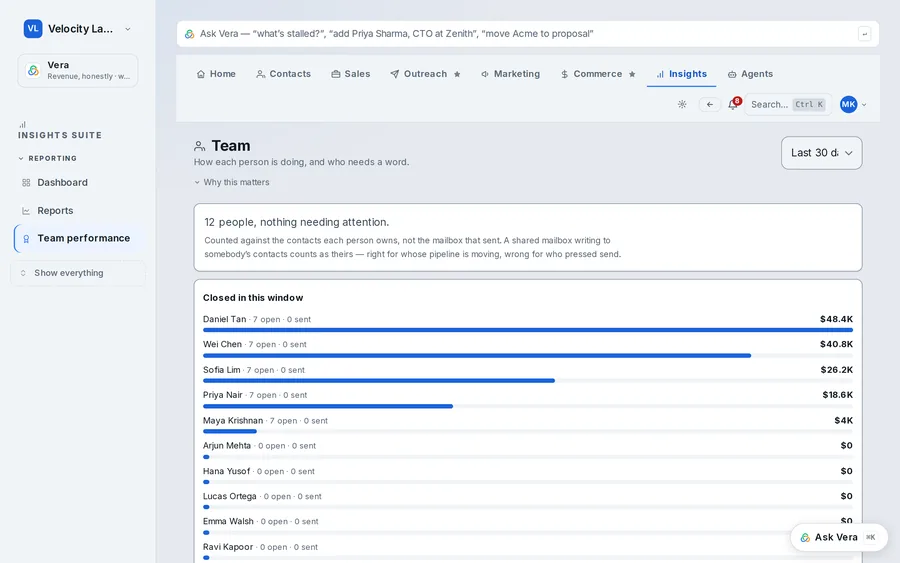Switch to the Sales tab
Screen dimensions: 900x563
click(x=351, y=74)
